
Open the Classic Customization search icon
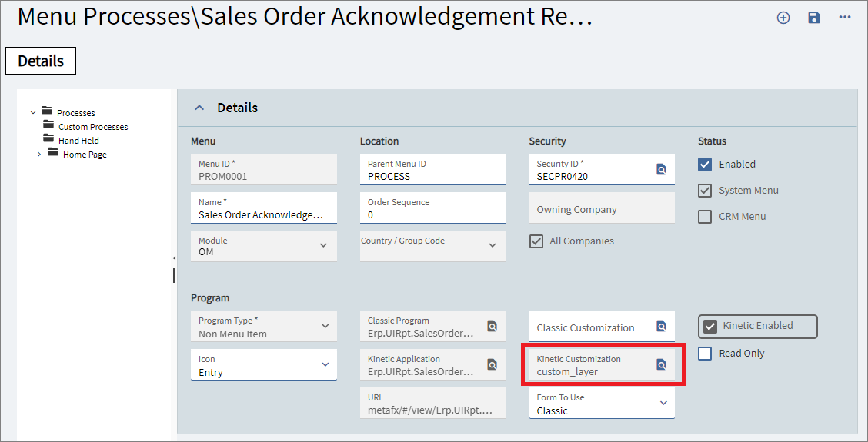(x=661, y=326)
